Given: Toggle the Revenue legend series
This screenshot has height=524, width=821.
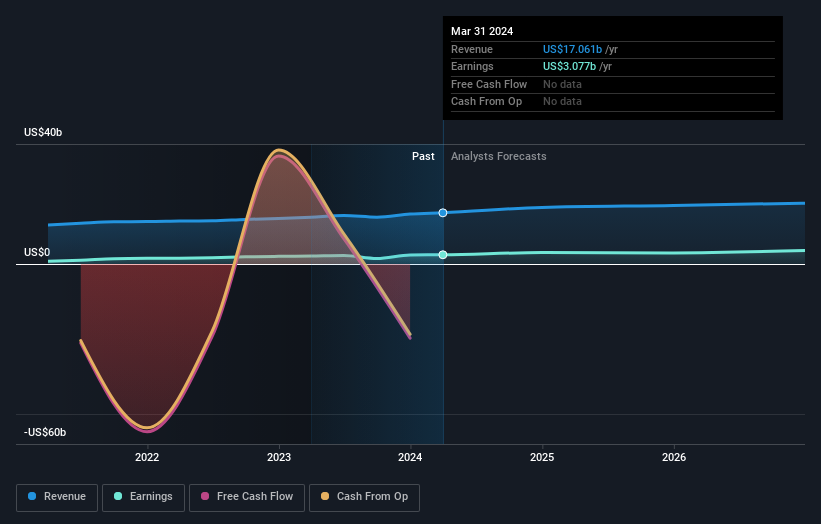Looking at the screenshot, I should click(57, 497).
